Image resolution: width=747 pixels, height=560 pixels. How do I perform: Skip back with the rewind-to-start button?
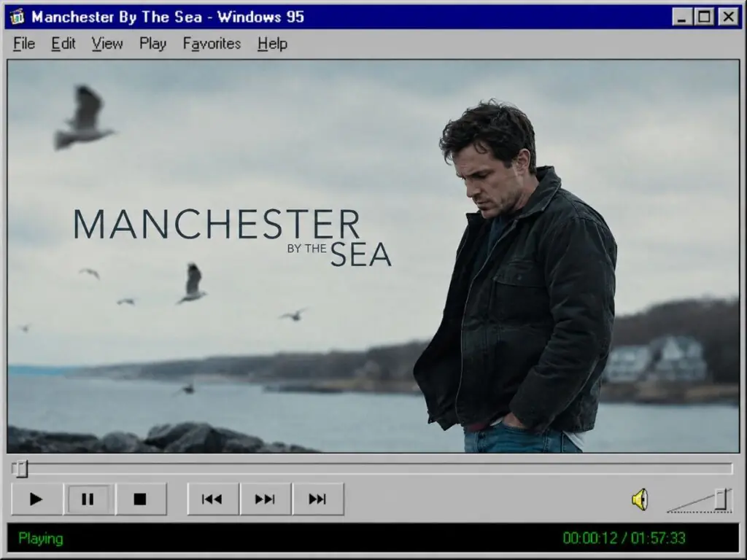pos(213,499)
